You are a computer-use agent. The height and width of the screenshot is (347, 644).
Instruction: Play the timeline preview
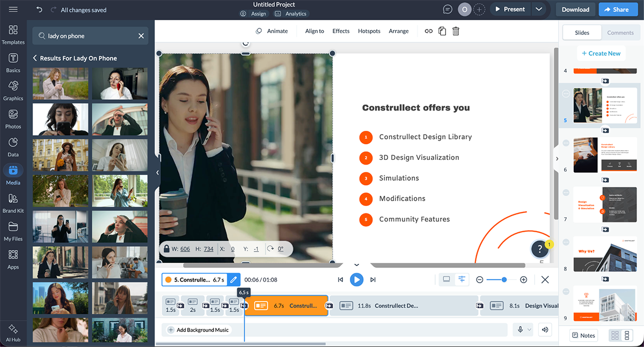[x=356, y=279]
